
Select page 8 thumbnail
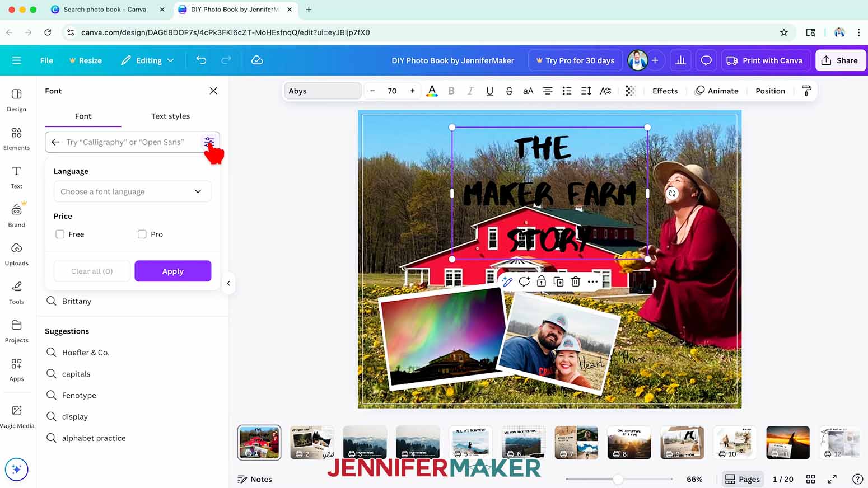pos(629,442)
